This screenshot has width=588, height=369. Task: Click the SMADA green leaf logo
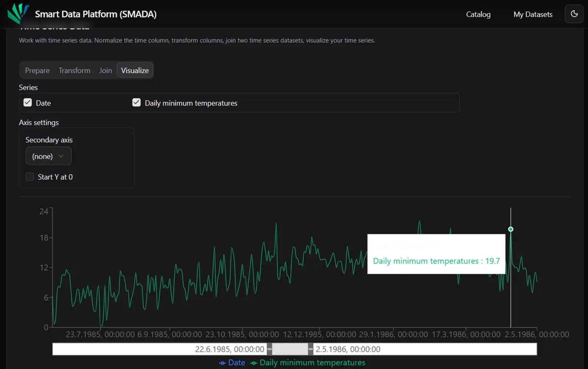click(18, 14)
